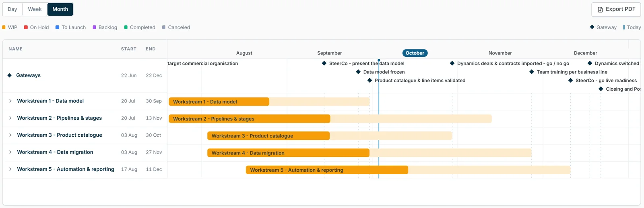Expand Workstream 2 - Pipelines & stages row

pos(10,118)
